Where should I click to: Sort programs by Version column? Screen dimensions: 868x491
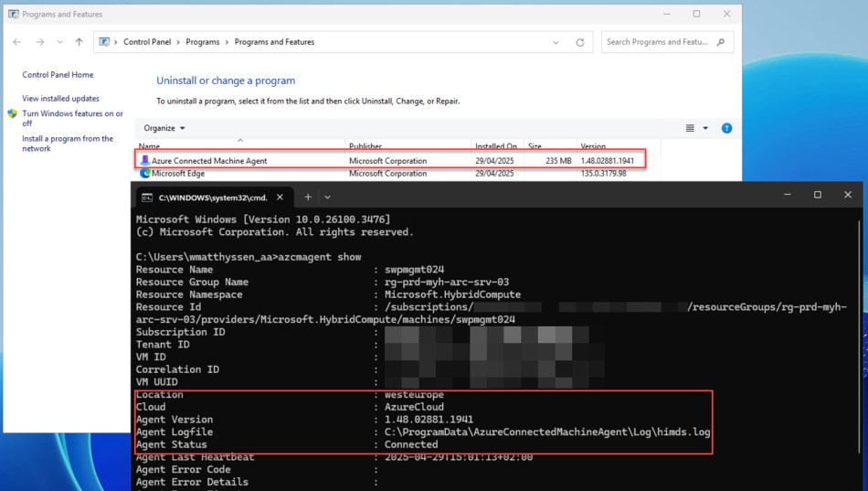tap(593, 146)
